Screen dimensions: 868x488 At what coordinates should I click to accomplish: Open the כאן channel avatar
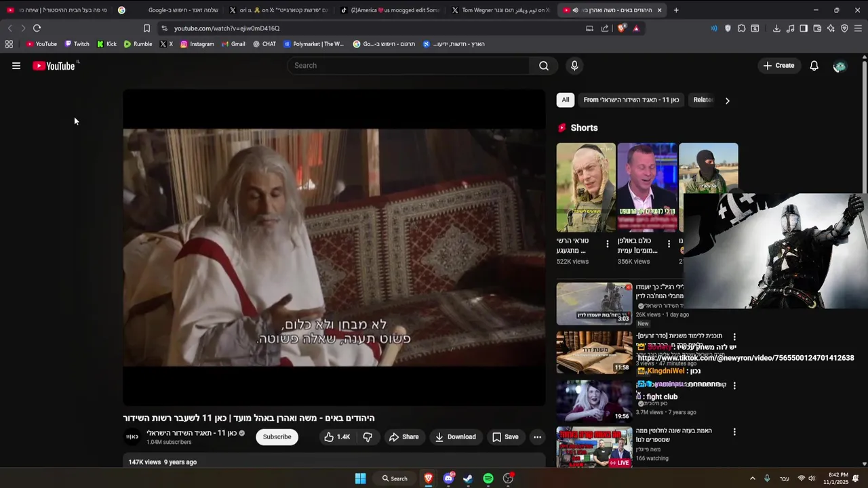point(132,436)
